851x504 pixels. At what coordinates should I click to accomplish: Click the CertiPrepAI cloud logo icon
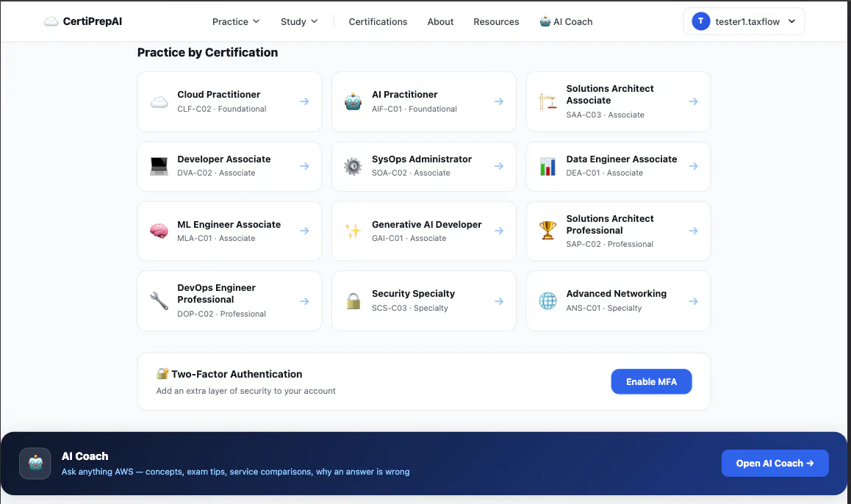(51, 22)
